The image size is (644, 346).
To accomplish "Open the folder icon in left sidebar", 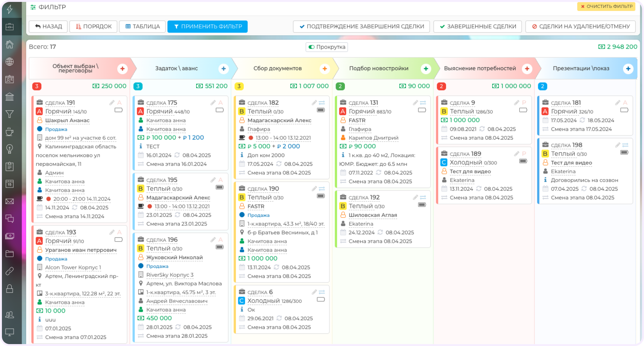I will click(x=10, y=254).
